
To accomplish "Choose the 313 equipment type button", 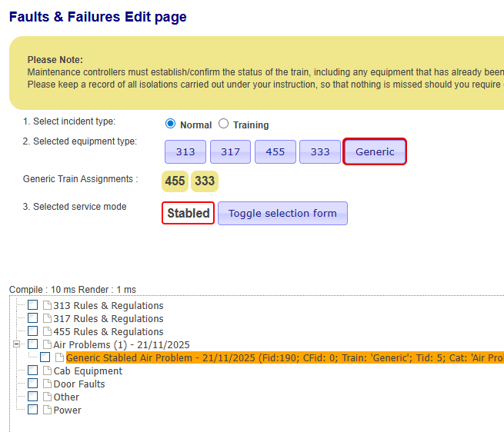I will coord(185,152).
